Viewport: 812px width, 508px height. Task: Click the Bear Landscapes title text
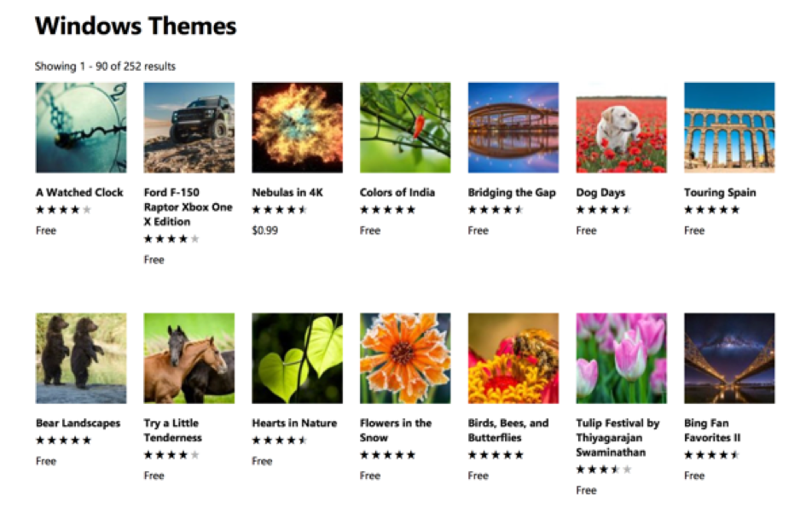[x=78, y=423]
